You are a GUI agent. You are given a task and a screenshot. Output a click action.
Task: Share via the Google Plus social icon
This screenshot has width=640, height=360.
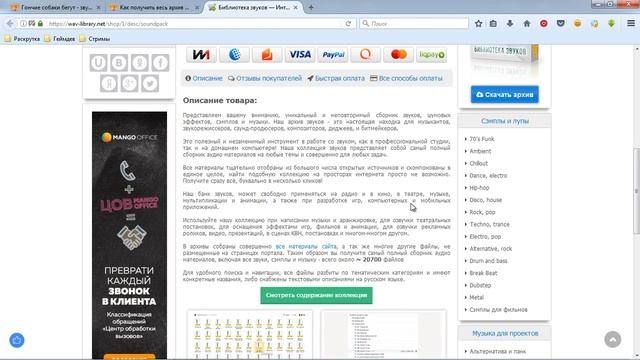[129, 84]
